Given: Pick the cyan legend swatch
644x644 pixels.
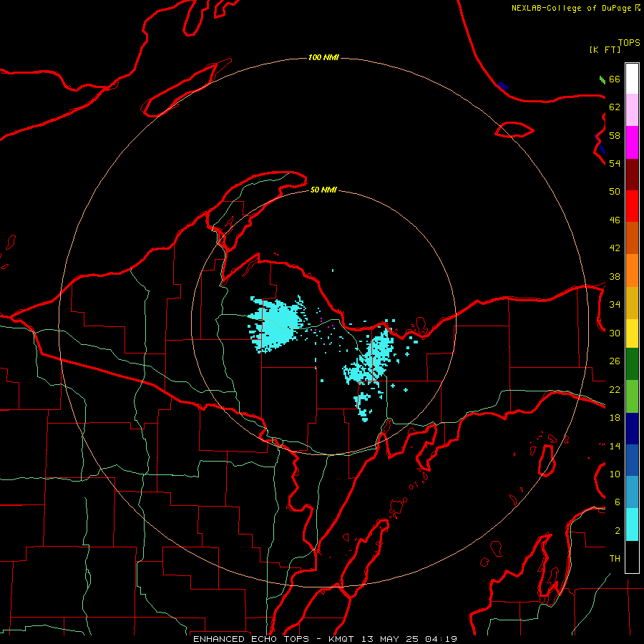Looking at the screenshot, I should [632, 525].
